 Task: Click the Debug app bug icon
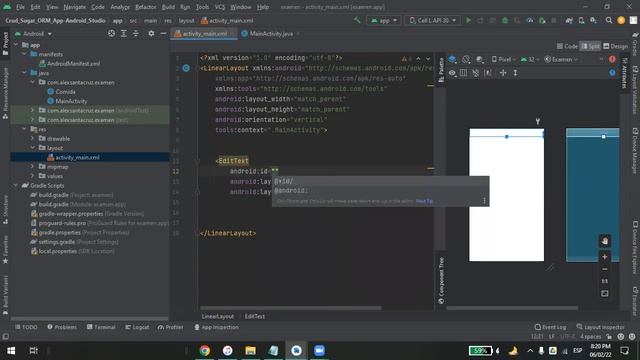(505, 20)
